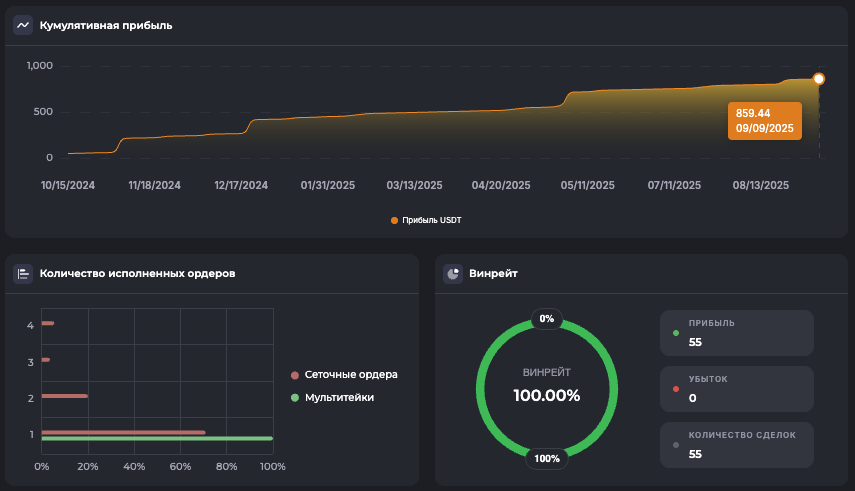Click the green dot in the ПРИБЫЛЬ card
855x491 pixels.
pos(676,333)
